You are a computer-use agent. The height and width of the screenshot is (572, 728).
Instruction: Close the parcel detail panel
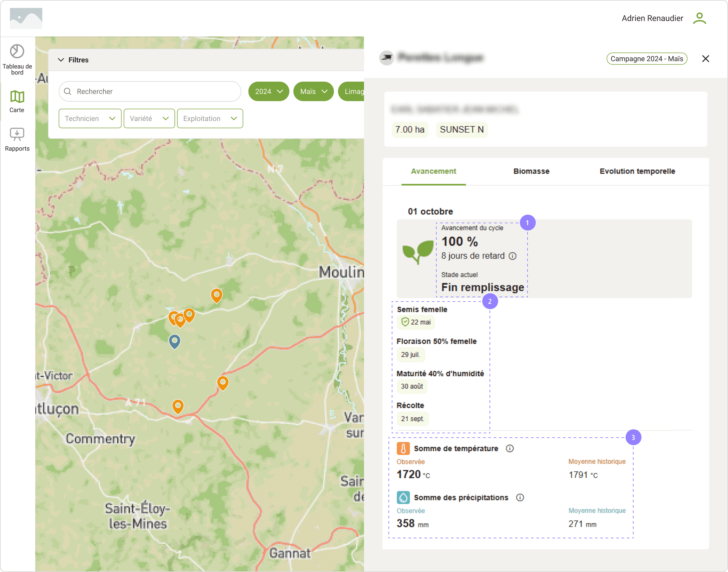click(x=705, y=59)
